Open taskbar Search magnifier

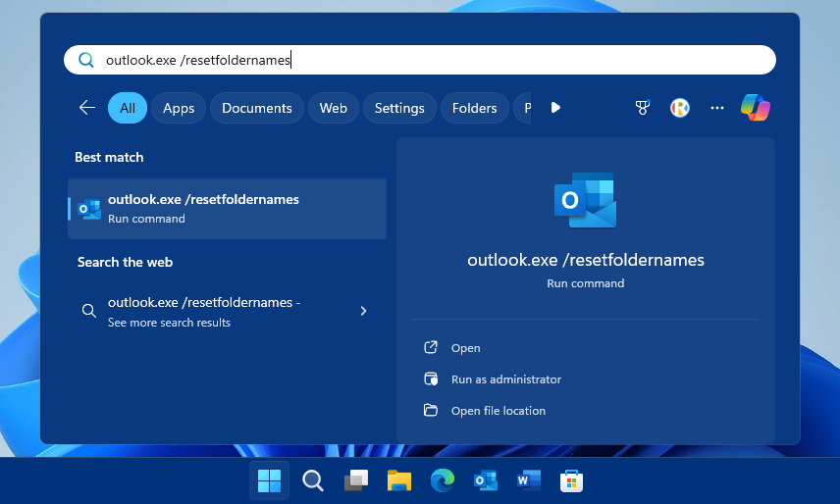click(312, 480)
